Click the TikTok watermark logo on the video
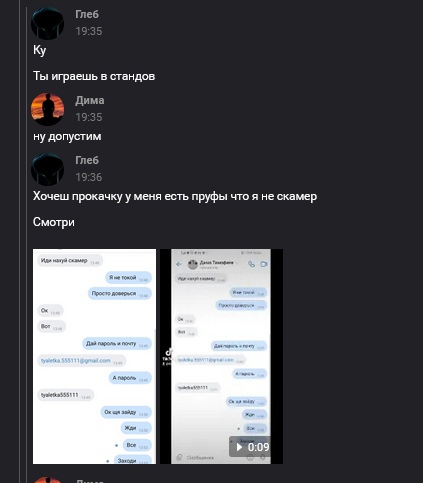This screenshot has height=483, width=423. click(x=168, y=353)
